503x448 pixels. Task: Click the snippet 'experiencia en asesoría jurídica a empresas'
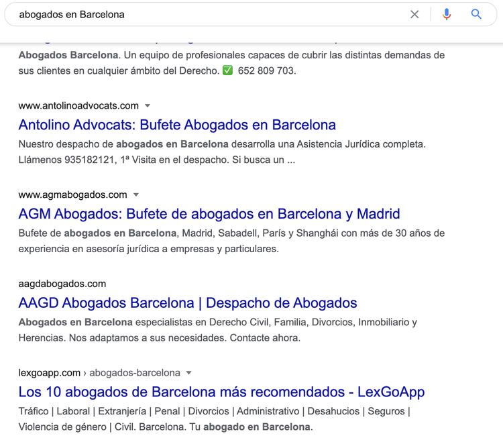point(148,249)
